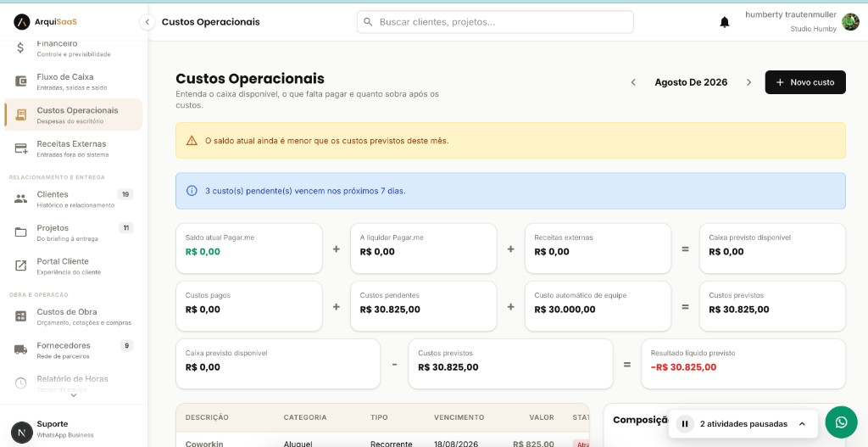The height and width of the screenshot is (447, 868).
Task: Click the notification bell icon
Action: point(724,22)
